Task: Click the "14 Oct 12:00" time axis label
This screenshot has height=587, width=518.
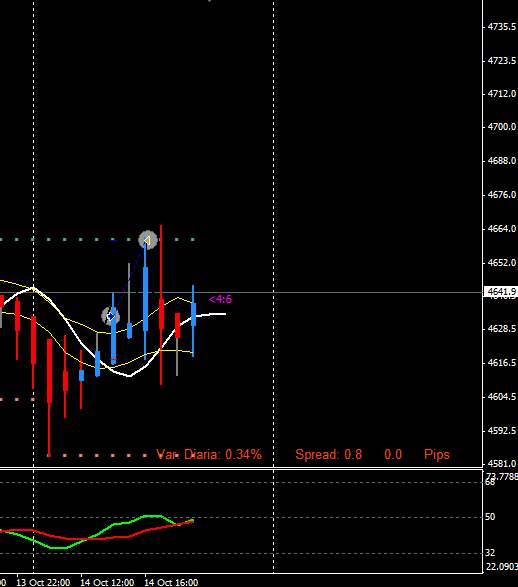Action: (x=107, y=582)
